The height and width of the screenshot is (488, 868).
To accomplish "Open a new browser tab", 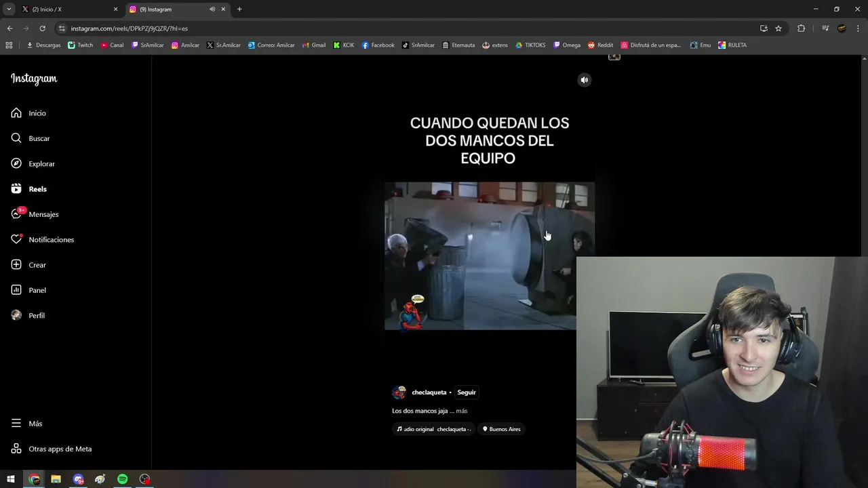I will (239, 9).
